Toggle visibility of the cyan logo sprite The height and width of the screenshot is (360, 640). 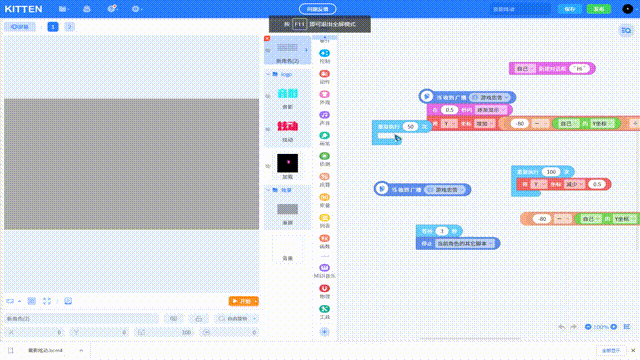pyautogui.click(x=268, y=96)
